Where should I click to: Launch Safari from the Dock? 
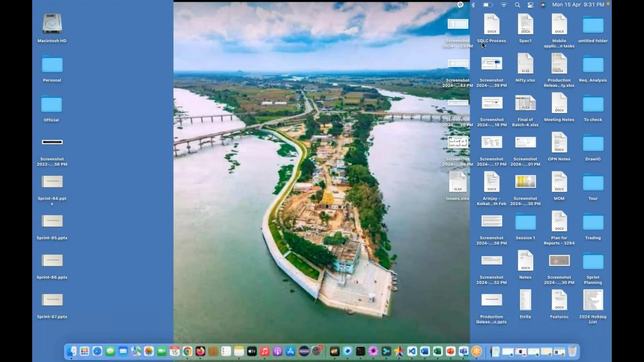[97, 351]
